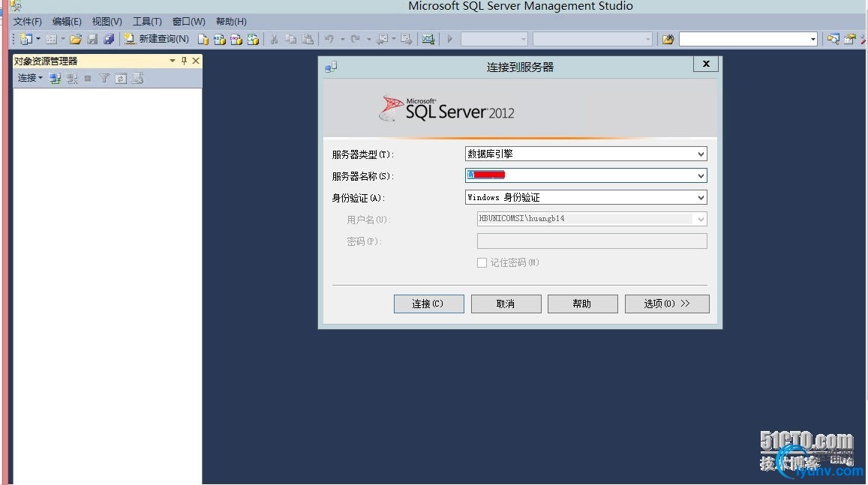Click the Object Explorer last toolbar icon

click(x=137, y=79)
